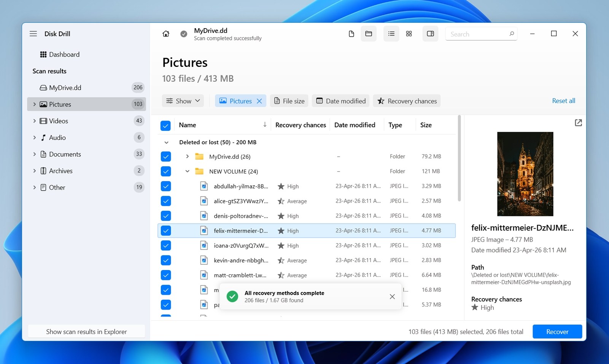Click the file icon of abdullah-yilmaz row

(204, 186)
